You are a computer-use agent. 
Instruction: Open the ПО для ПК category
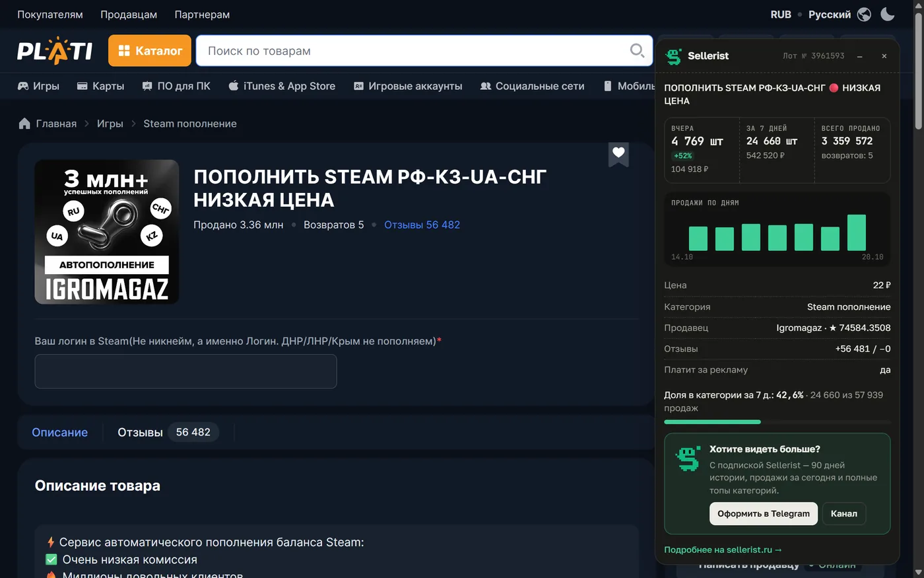click(176, 86)
